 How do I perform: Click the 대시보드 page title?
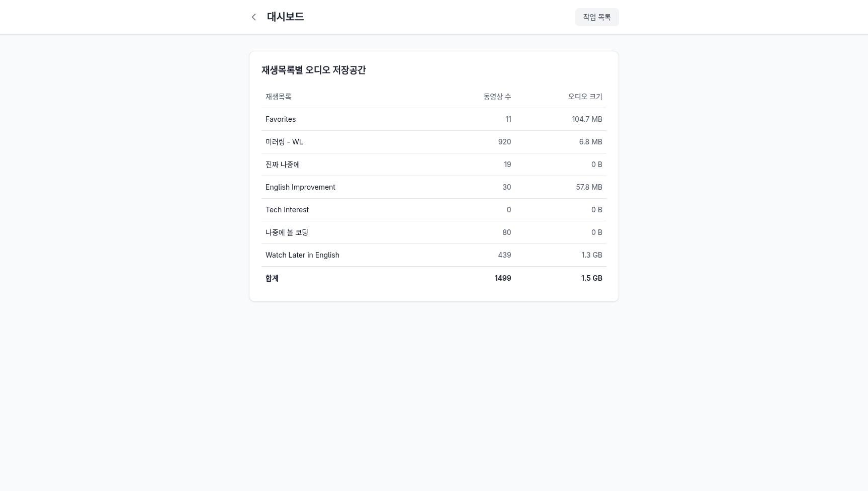[x=285, y=17]
